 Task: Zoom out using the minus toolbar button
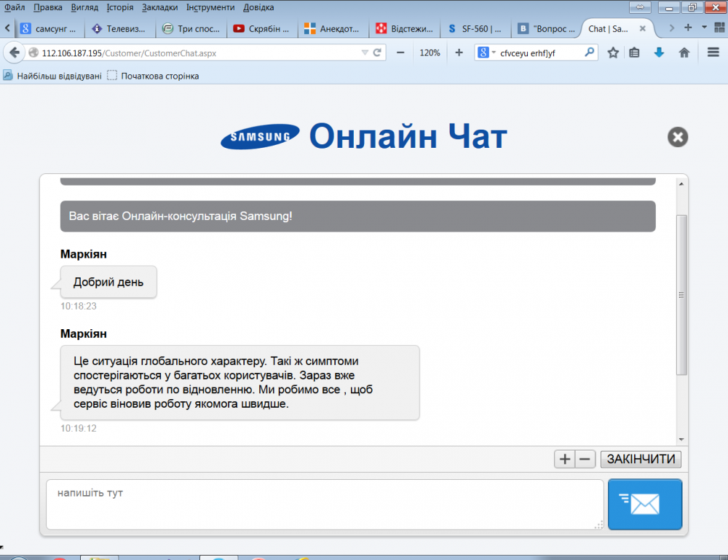coord(400,53)
